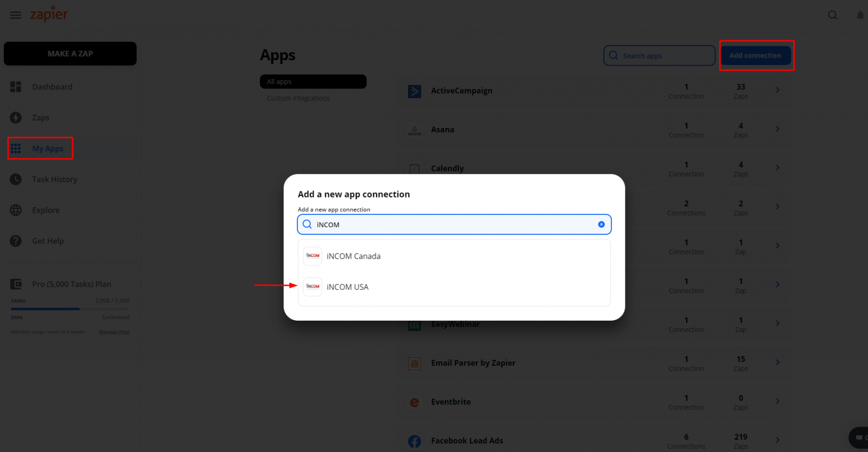The image size is (868, 452).
Task: Click the Facebook Lead Ads icon
Action: [x=414, y=441]
